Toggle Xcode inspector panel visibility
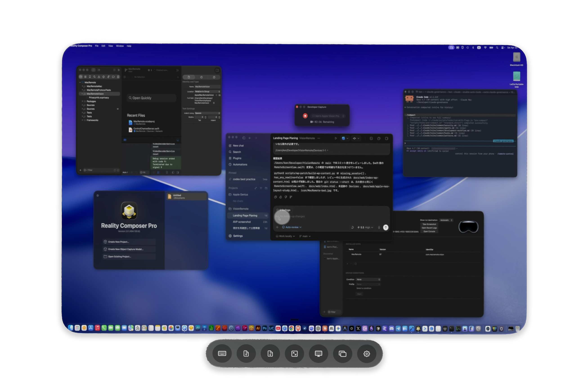 click(x=217, y=70)
